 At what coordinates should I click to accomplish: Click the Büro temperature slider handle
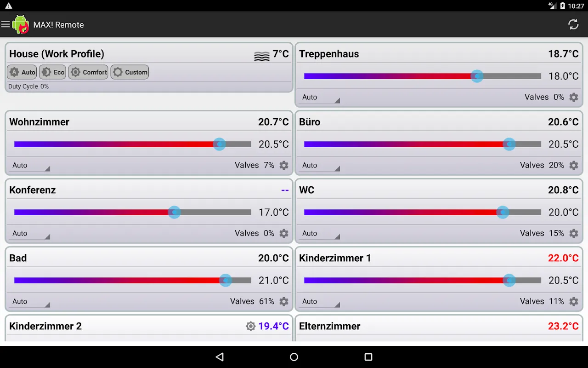[509, 144]
